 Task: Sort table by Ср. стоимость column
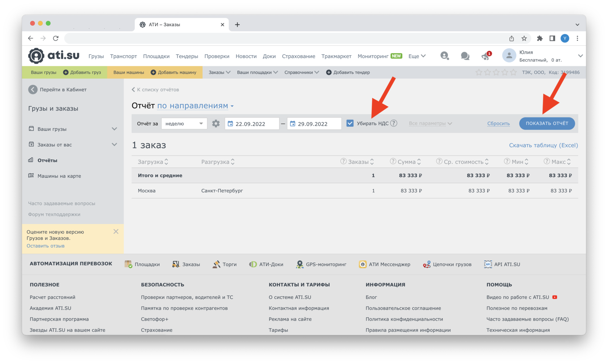[466, 162]
